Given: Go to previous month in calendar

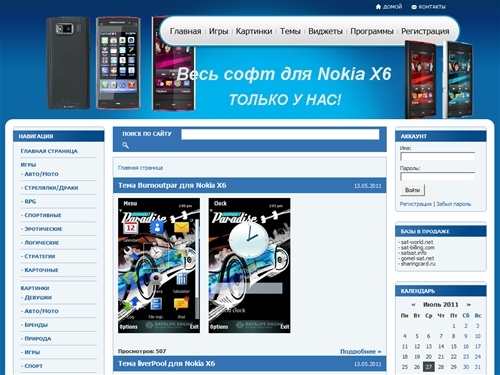Looking at the screenshot, I should point(413,304).
